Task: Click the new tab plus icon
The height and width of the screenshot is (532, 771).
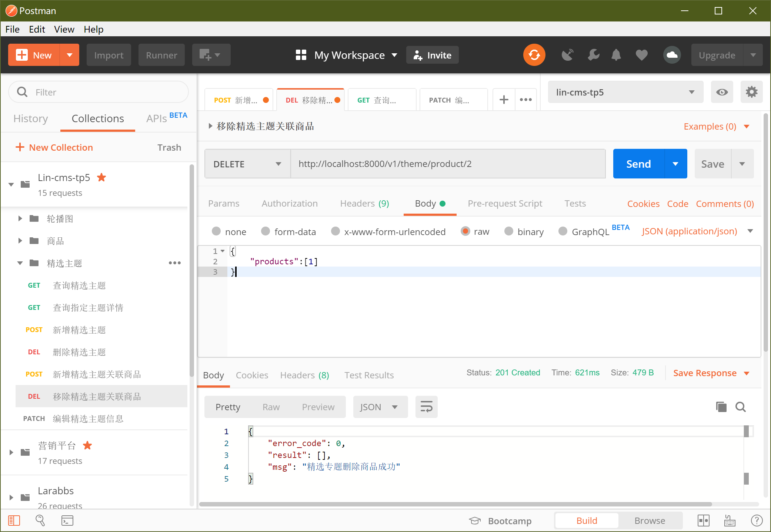Action: [504, 100]
